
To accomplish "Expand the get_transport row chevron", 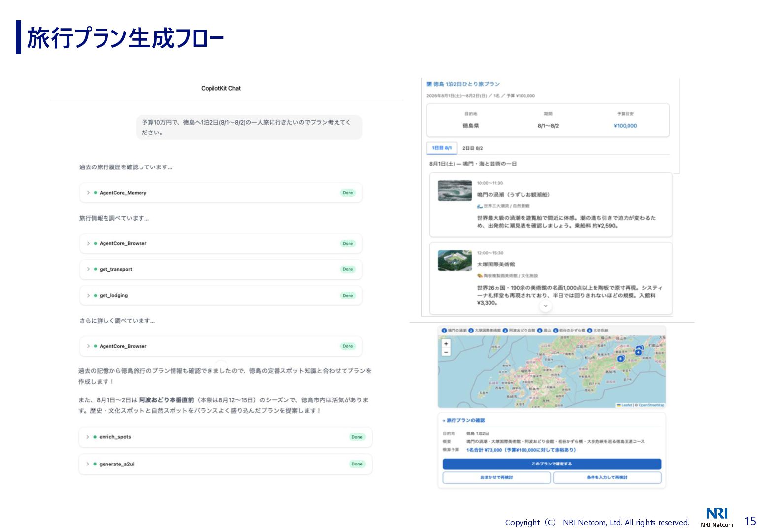I will click(x=88, y=269).
